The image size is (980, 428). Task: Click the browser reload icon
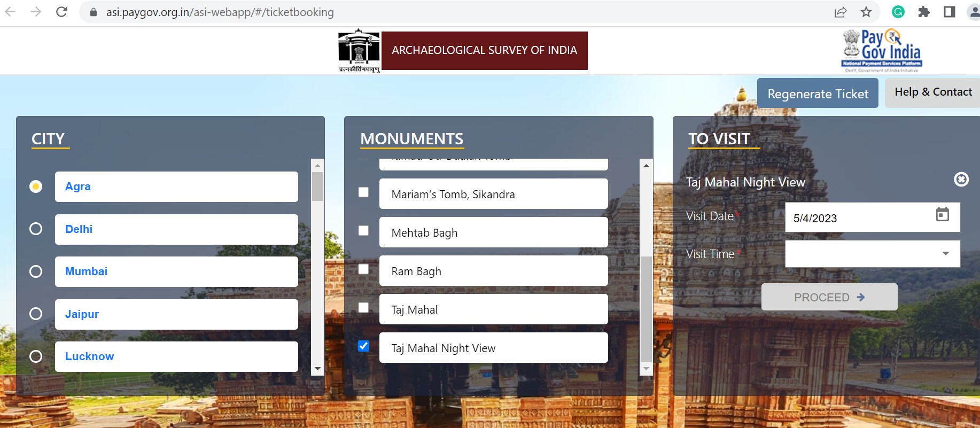point(61,12)
